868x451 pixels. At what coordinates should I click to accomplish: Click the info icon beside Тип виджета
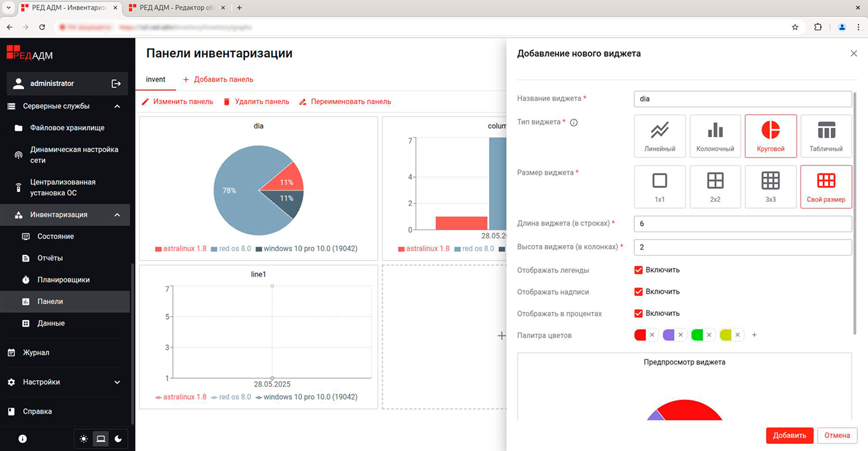574,123
